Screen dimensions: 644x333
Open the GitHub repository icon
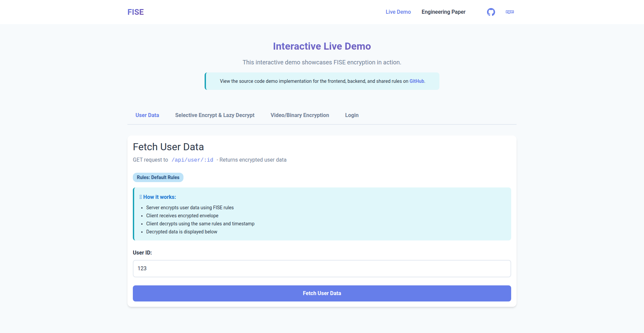(491, 12)
